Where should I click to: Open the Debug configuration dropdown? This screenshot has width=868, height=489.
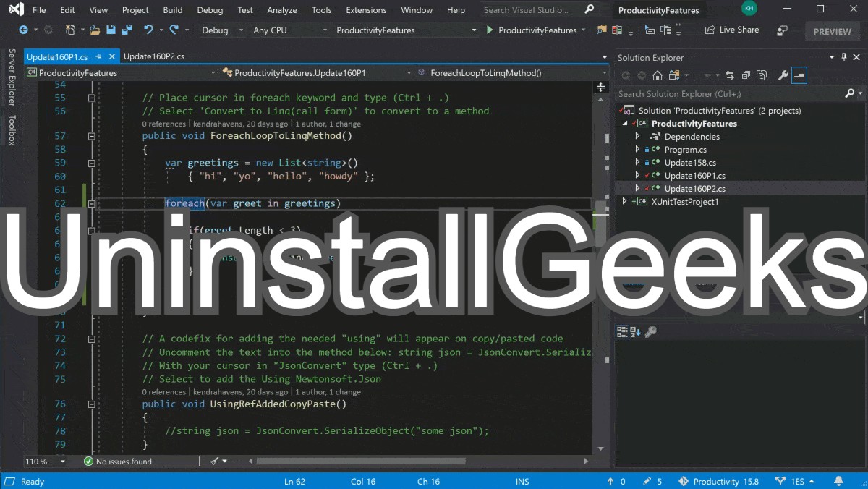pos(224,30)
